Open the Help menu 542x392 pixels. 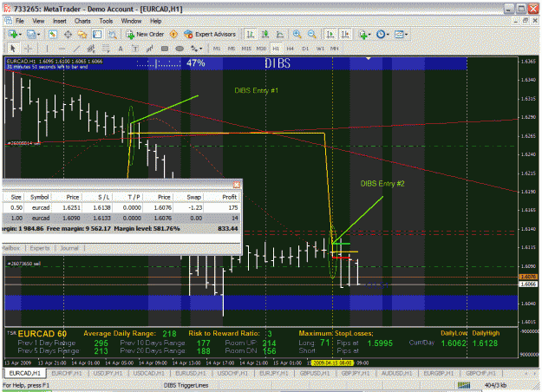[155, 21]
